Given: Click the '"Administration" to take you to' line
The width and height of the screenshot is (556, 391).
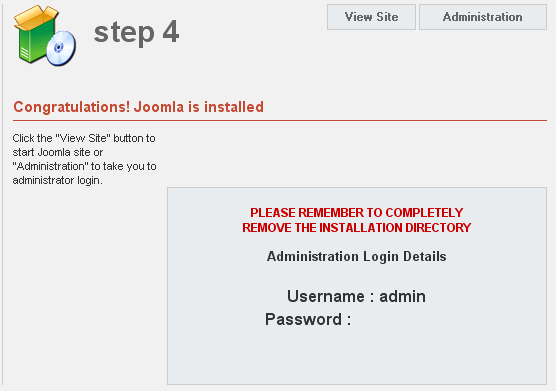Looking at the screenshot, I should tap(84, 166).
